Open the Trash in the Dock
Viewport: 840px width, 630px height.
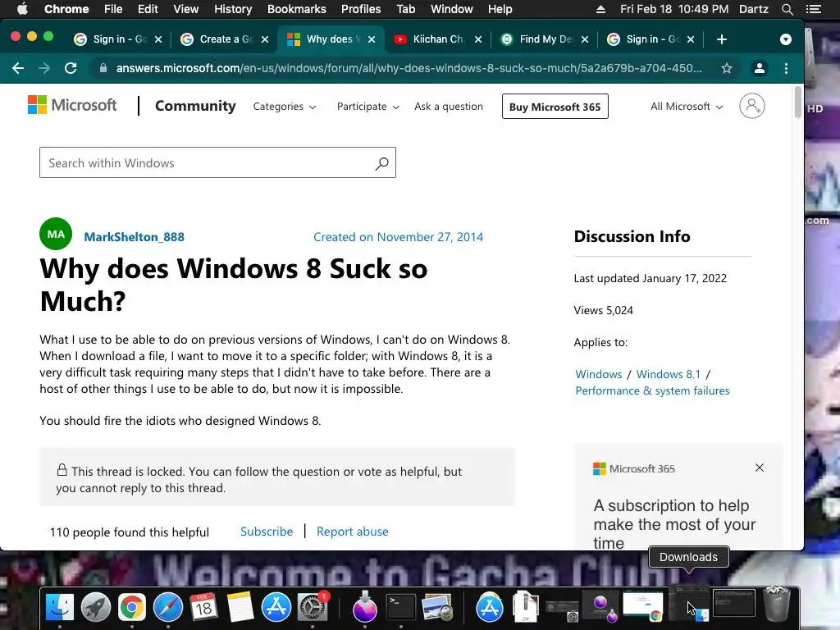pos(776,604)
